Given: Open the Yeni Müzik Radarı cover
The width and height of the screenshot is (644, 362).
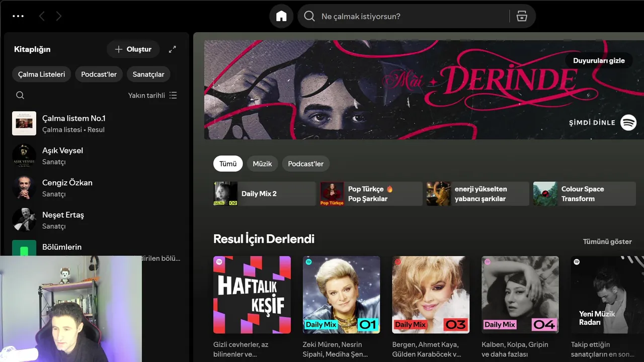Looking at the screenshot, I should click(x=607, y=295).
